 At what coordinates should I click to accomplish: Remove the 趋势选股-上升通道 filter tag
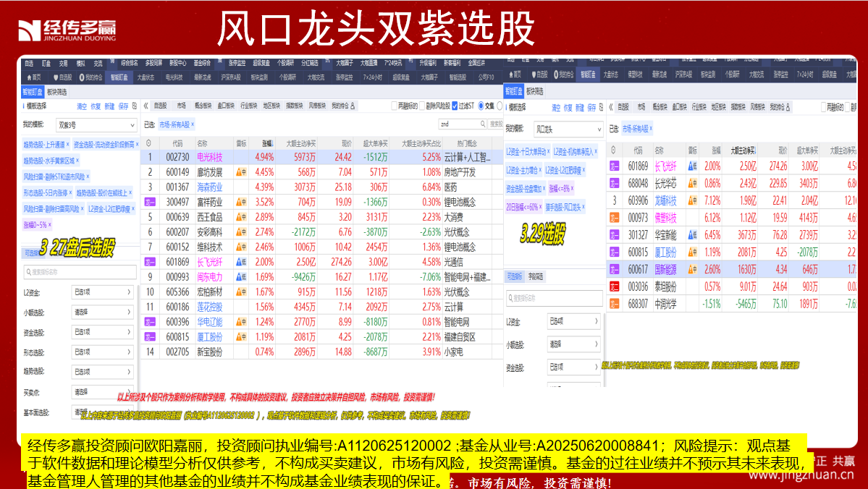click(67, 144)
